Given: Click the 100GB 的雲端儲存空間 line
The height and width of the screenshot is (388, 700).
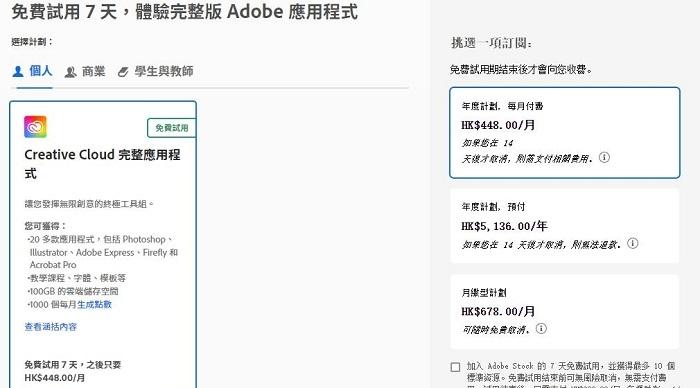Looking at the screenshot, I should [73, 291].
